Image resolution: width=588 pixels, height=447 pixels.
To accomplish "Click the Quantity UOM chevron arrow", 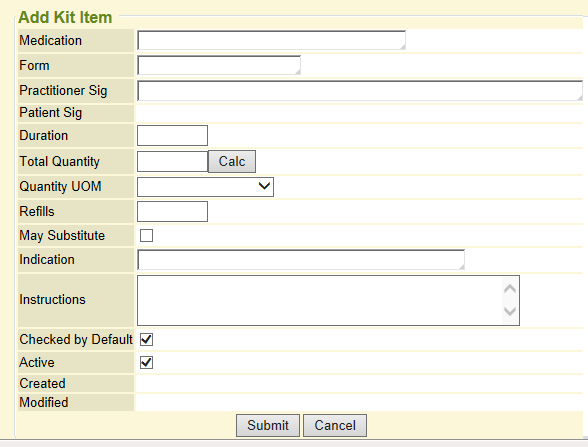I will tap(264, 186).
